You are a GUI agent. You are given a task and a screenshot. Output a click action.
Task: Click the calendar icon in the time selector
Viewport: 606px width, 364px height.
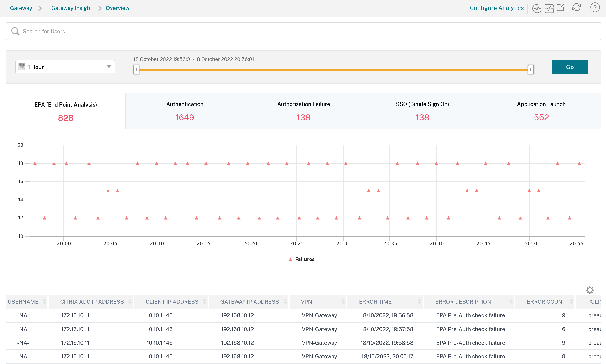[22, 67]
